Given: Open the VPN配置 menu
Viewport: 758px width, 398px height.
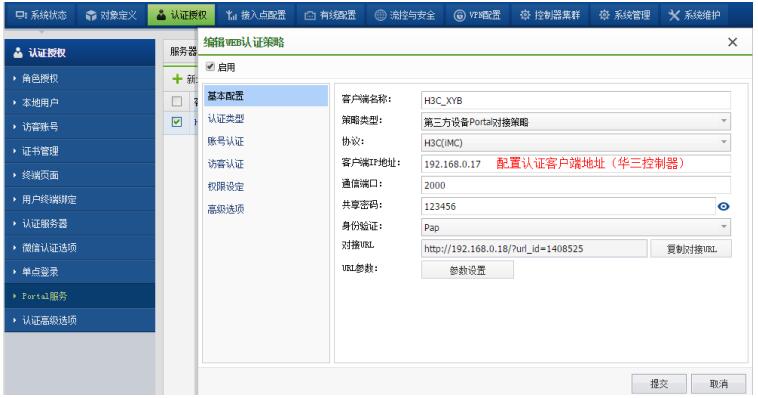Looking at the screenshot, I should click(477, 15).
